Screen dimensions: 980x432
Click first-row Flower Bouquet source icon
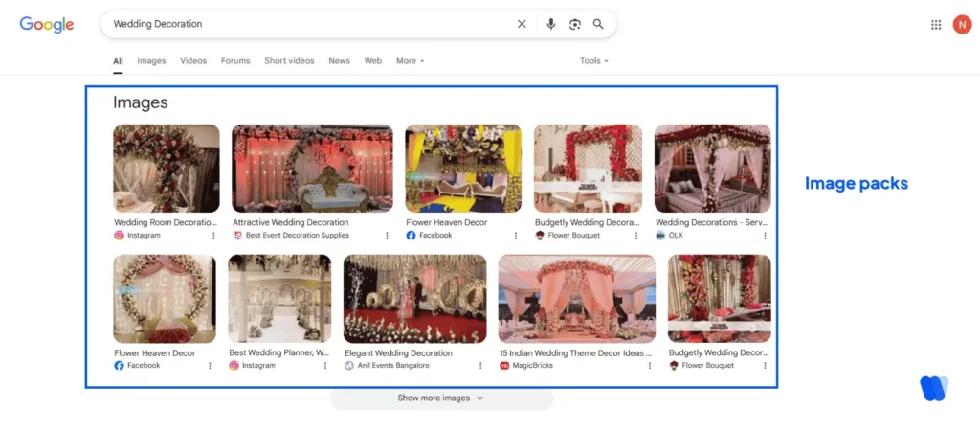(x=540, y=235)
